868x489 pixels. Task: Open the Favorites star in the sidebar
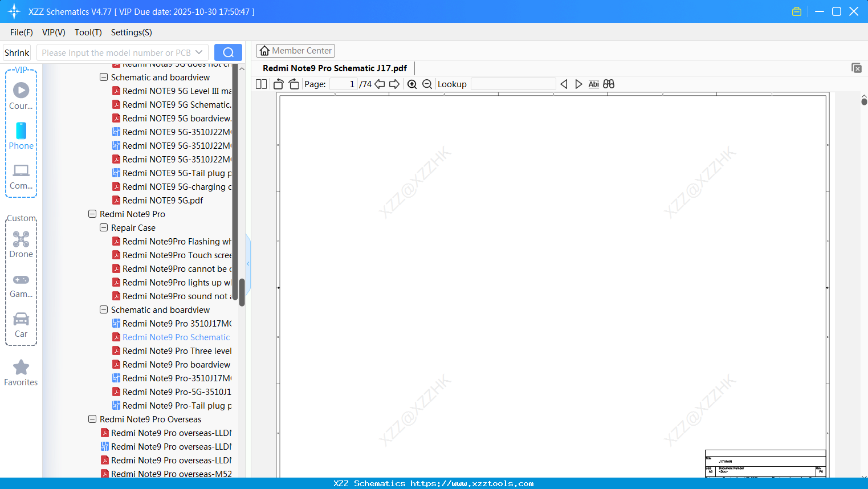(21, 367)
